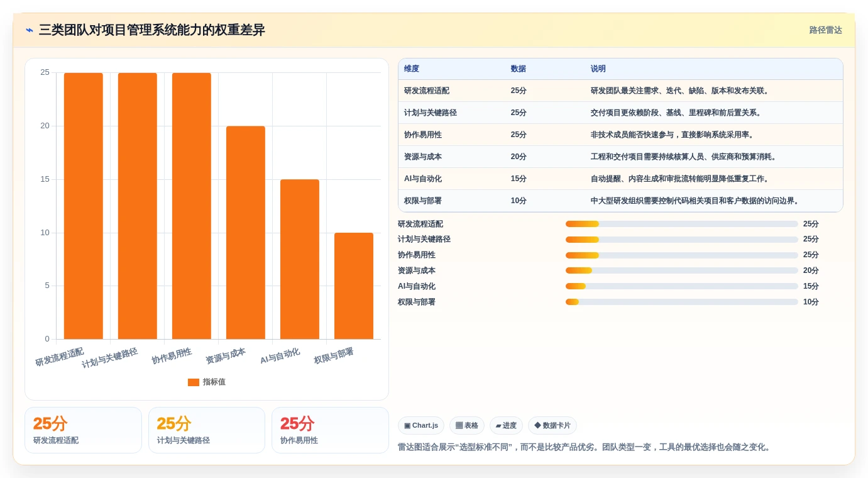Image resolution: width=868 pixels, height=478 pixels.
Task: Click description starting with 非技术成员能否快速参与
Action: [674, 135]
